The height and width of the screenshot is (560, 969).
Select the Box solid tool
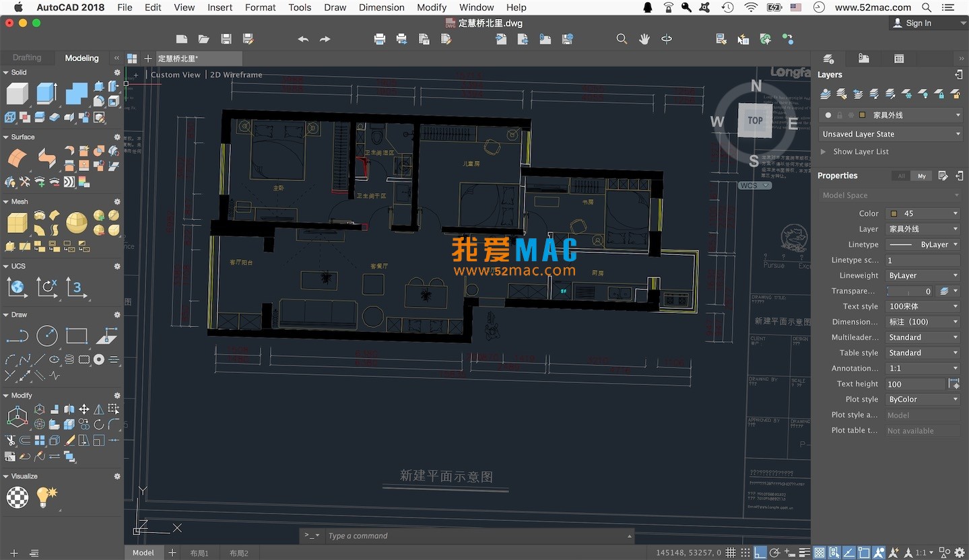[18, 94]
